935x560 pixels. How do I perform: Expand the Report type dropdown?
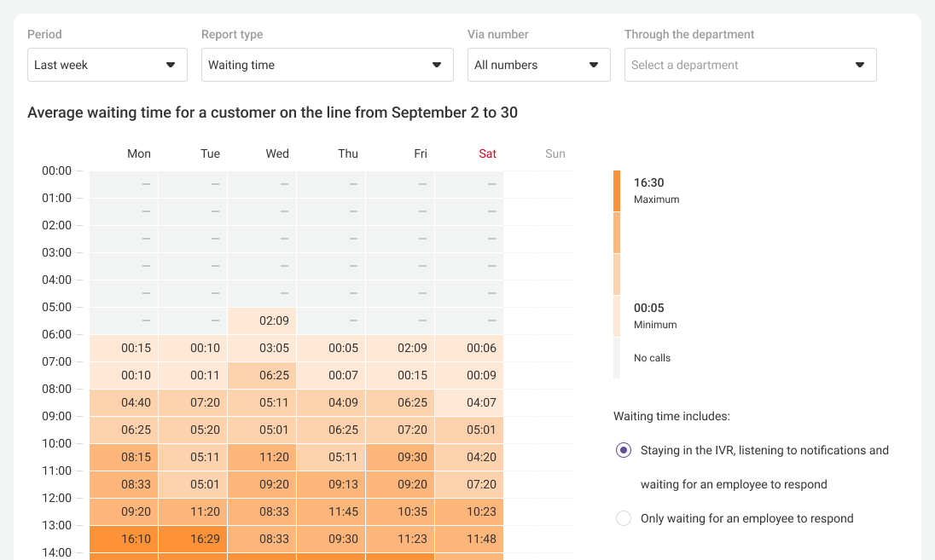[327, 65]
